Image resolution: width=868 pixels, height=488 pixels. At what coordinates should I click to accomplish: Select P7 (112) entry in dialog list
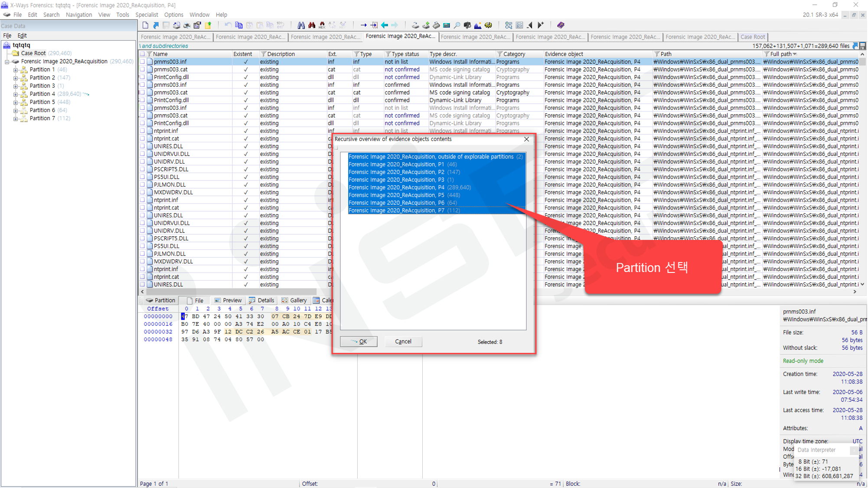click(x=437, y=210)
